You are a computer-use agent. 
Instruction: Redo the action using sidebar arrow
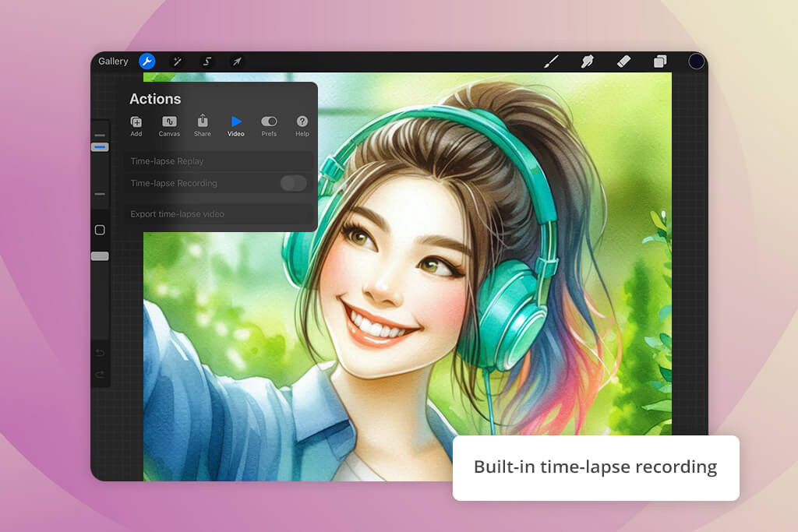point(100,375)
